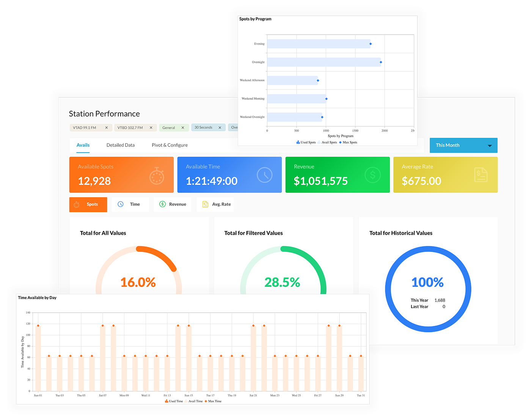Click the Sun 15 max time diamond marker
This screenshot has width=531, height=420.
click(x=189, y=326)
